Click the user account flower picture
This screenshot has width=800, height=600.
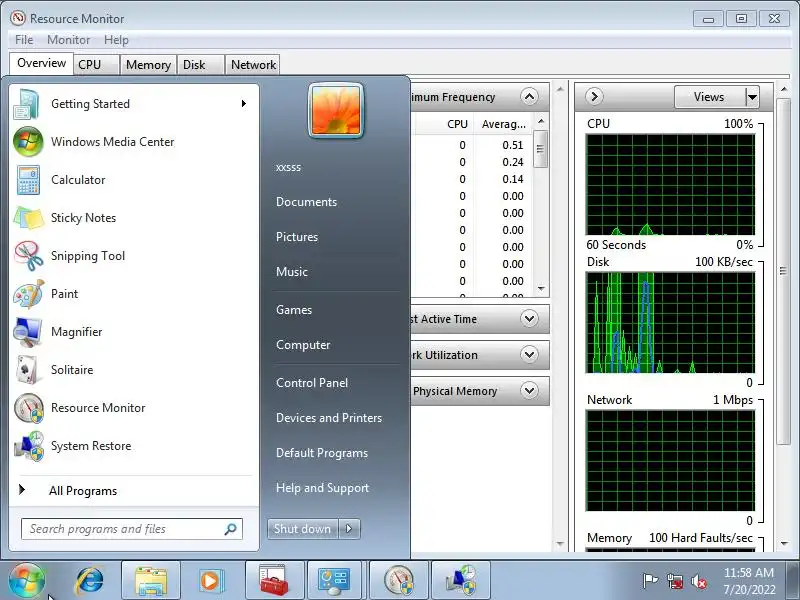tap(336, 110)
